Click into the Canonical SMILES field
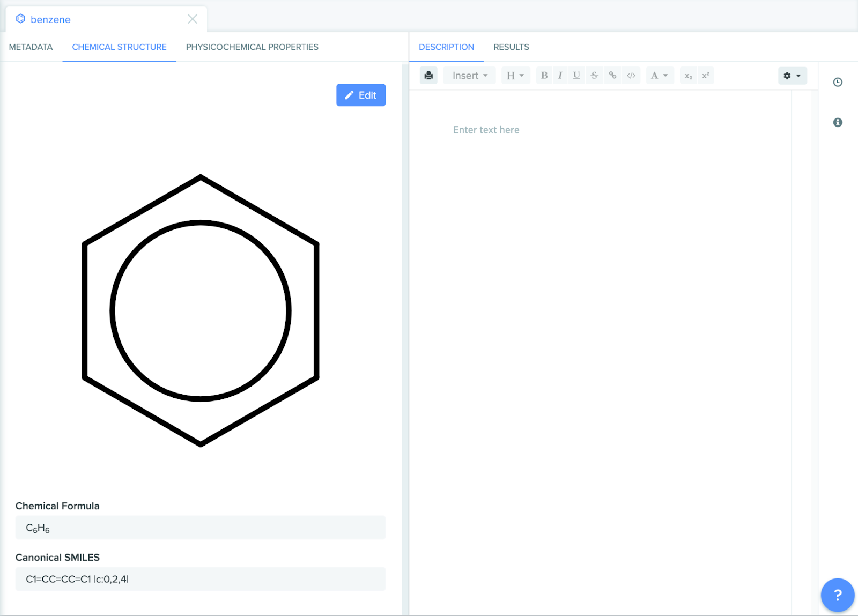 pos(201,579)
